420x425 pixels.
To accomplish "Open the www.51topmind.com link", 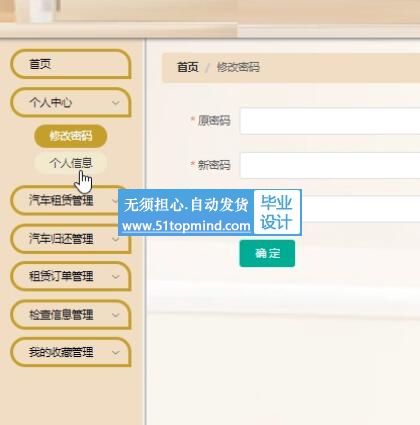I will click(186, 226).
